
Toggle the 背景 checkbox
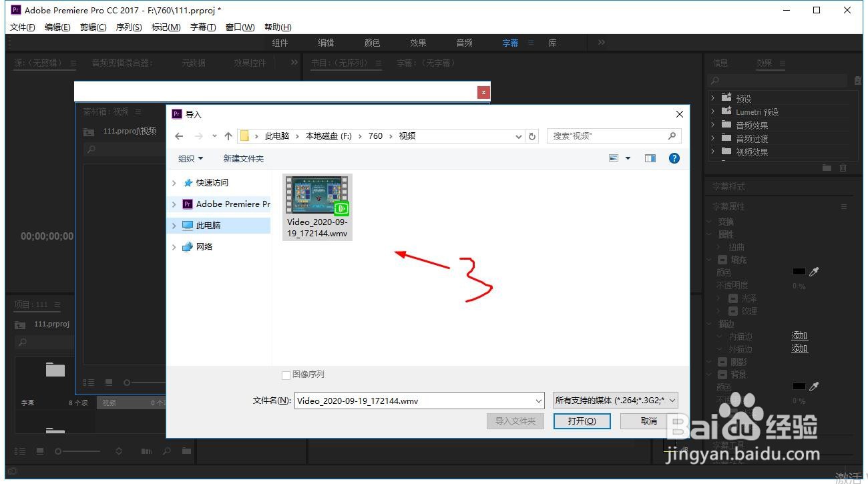(x=722, y=375)
